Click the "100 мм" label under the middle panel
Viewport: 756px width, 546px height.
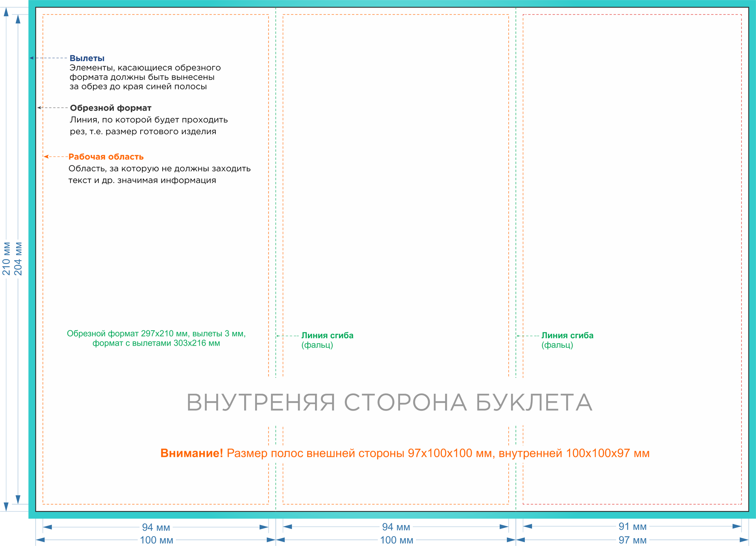397,540
